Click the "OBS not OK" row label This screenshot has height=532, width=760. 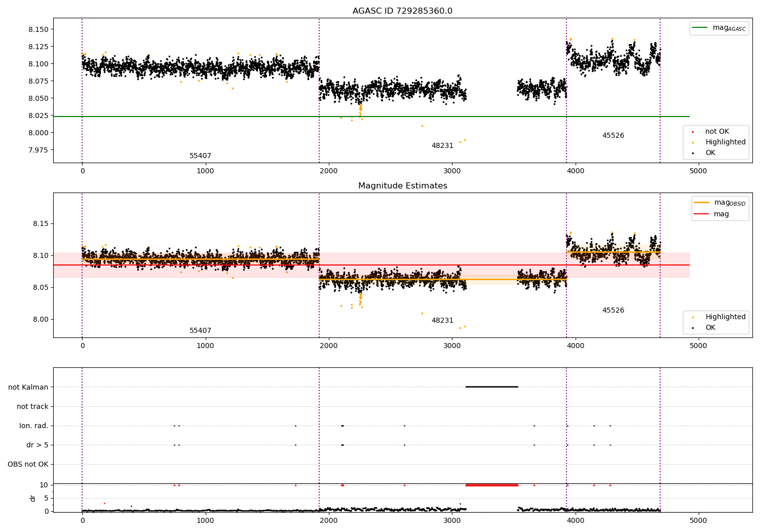click(x=28, y=465)
